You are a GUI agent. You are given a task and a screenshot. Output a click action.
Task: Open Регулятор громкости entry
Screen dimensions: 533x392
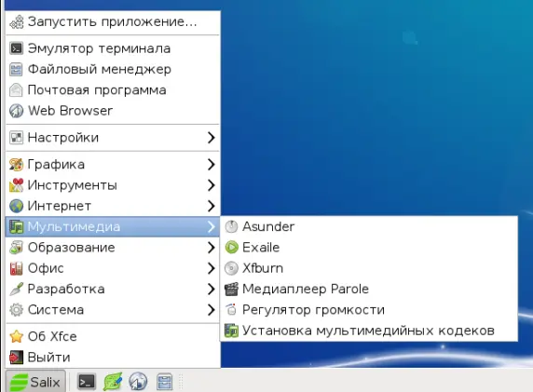pos(369,310)
